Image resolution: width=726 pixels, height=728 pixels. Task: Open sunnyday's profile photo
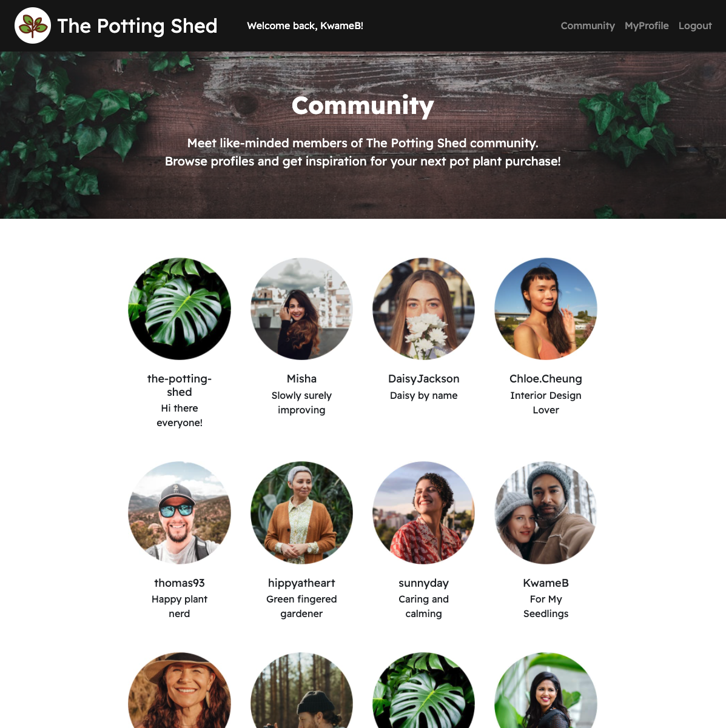424,513
